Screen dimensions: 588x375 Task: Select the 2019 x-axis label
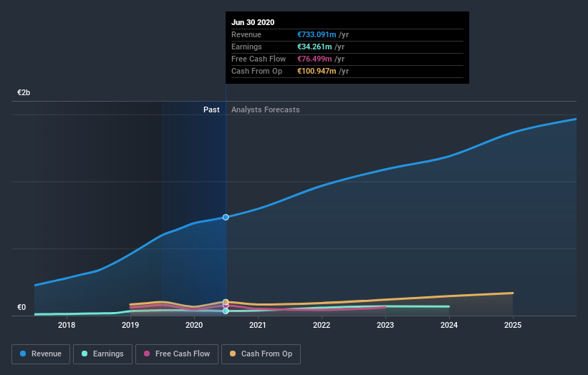(130, 325)
